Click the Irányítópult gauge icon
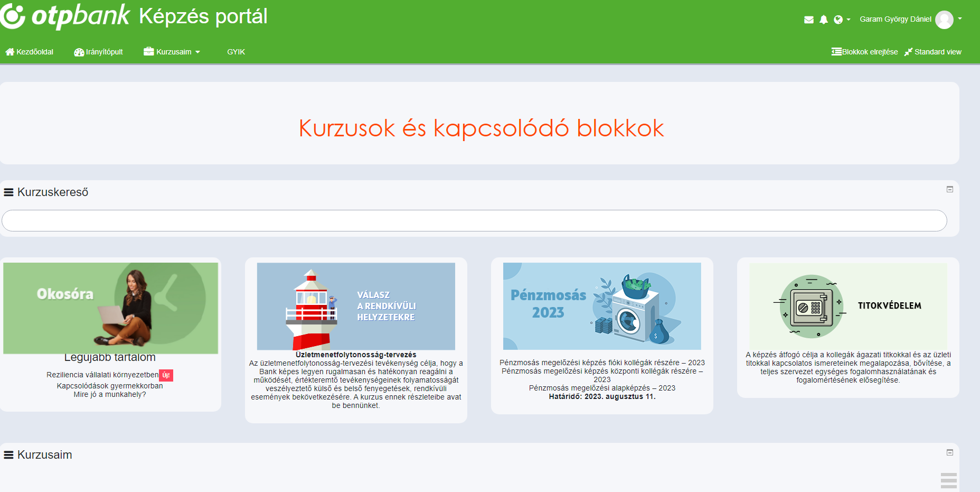980x492 pixels. (x=79, y=52)
